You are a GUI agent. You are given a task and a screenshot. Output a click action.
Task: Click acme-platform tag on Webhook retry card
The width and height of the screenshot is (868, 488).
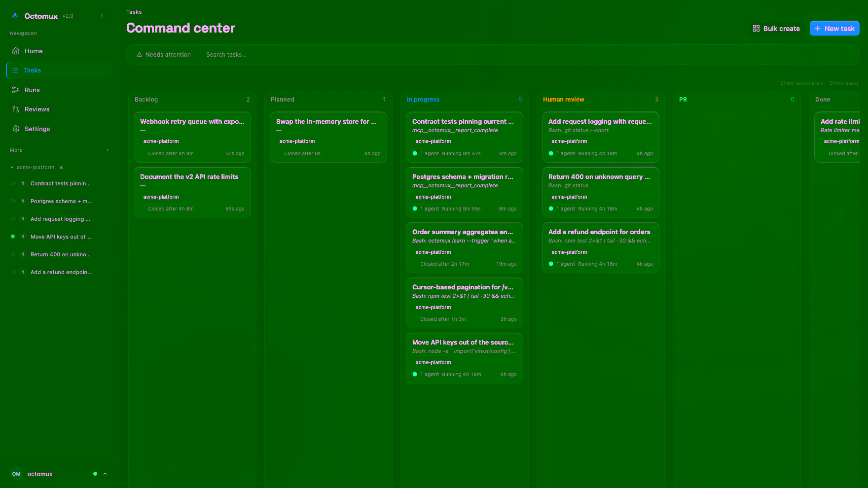161,141
